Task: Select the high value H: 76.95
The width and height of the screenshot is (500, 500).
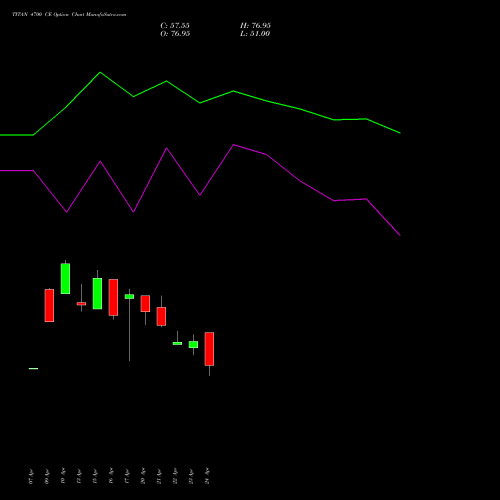Action: point(255,26)
